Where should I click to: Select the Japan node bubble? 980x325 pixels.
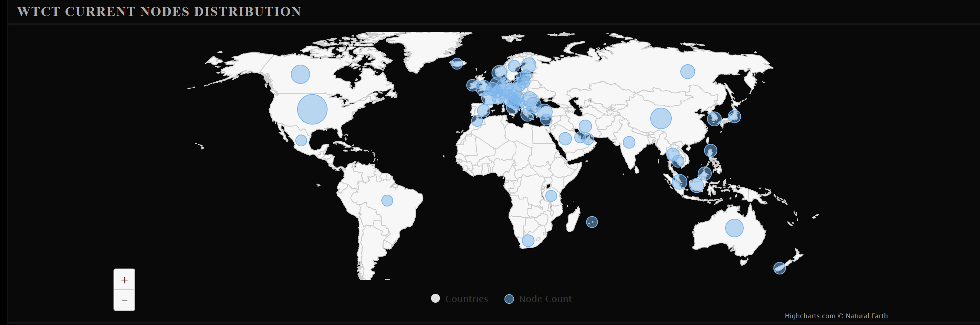pyautogui.click(x=734, y=116)
